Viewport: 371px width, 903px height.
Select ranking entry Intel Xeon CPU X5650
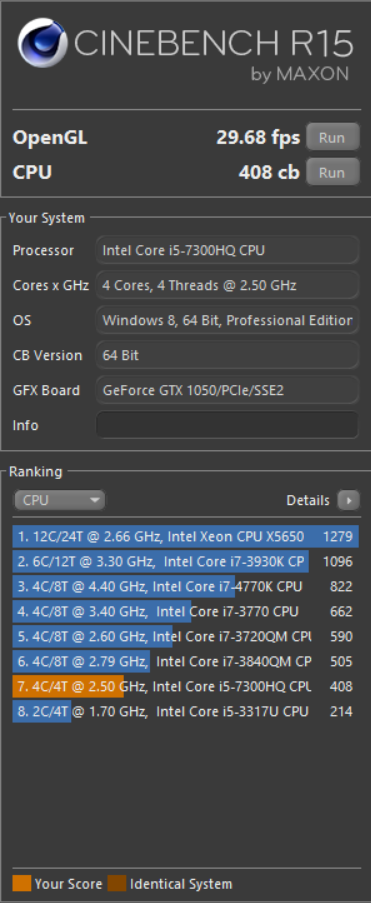[x=186, y=537]
